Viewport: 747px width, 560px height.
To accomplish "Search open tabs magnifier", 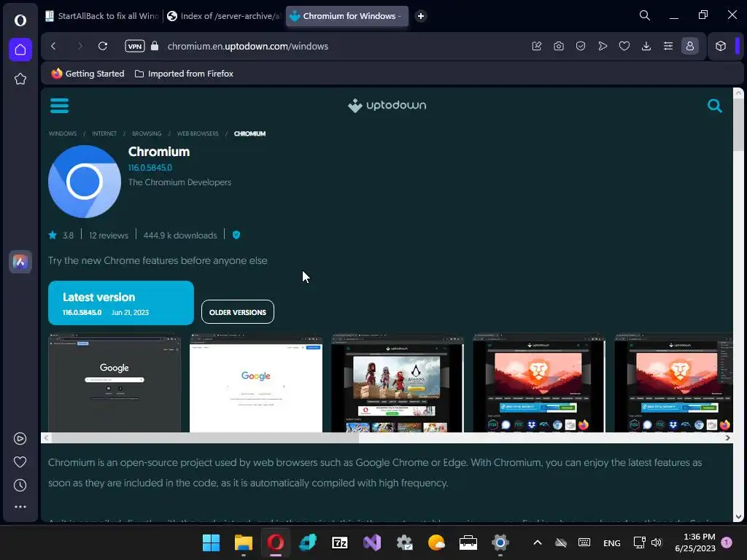I will coord(645,16).
